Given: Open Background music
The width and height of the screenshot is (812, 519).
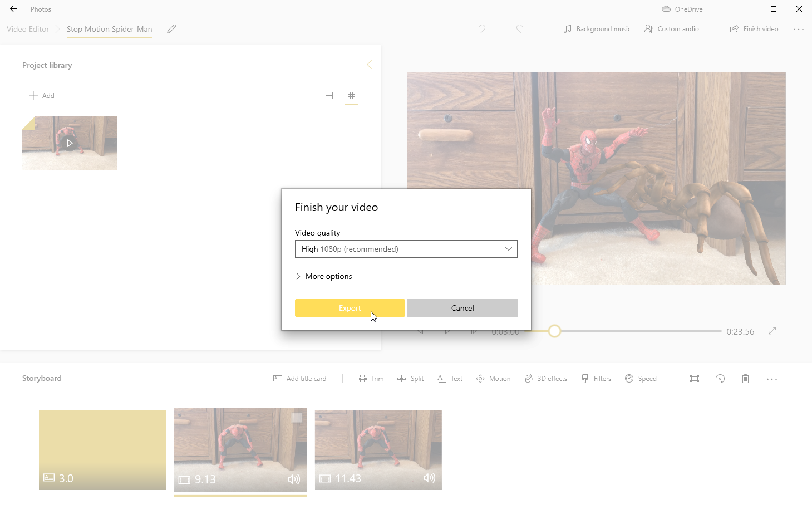Looking at the screenshot, I should click(597, 29).
